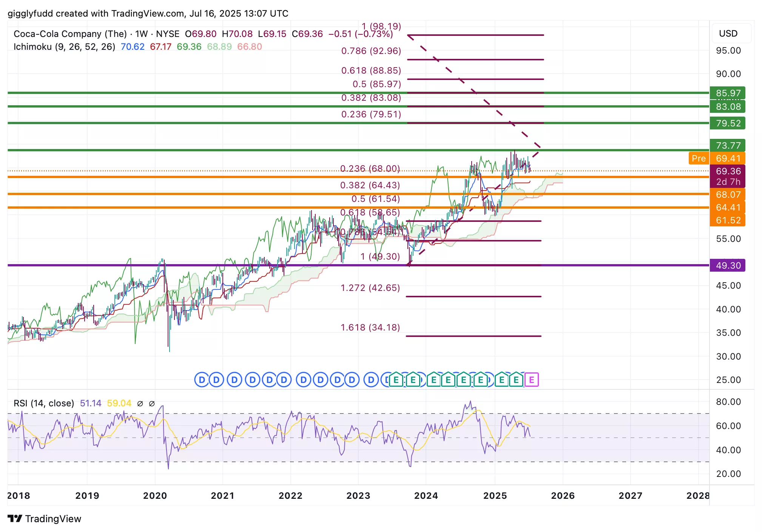Click the blue 70.62 Ichimoku value
This screenshot has width=762, height=532.
(133, 47)
